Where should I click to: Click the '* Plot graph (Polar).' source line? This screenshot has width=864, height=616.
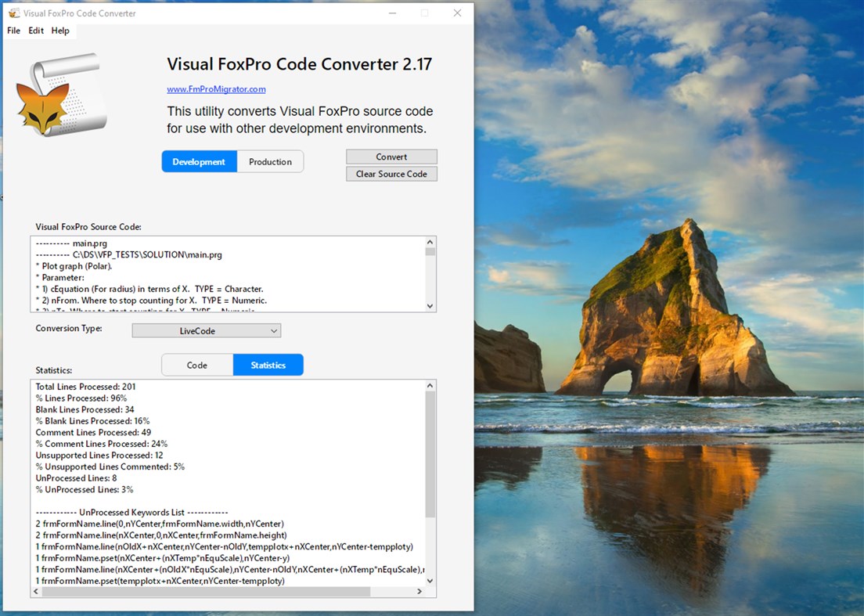(74, 265)
